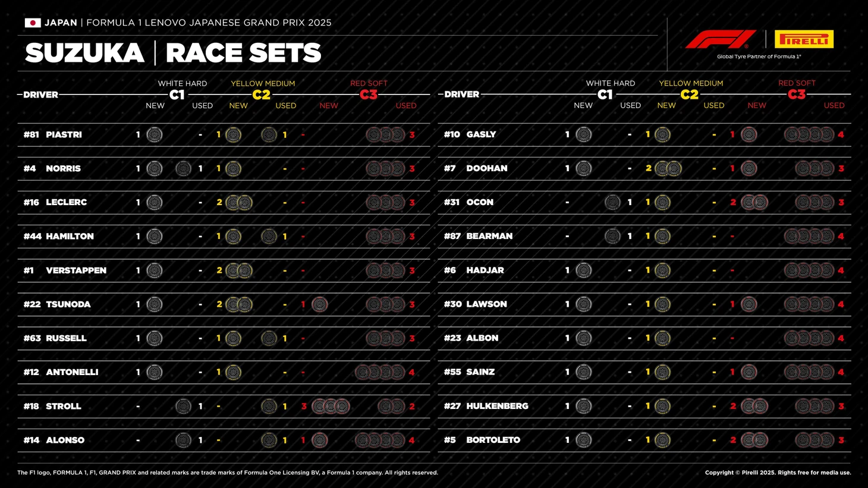The height and width of the screenshot is (488, 868).
Task: Click the left DRIVER column heading
Action: point(40,95)
